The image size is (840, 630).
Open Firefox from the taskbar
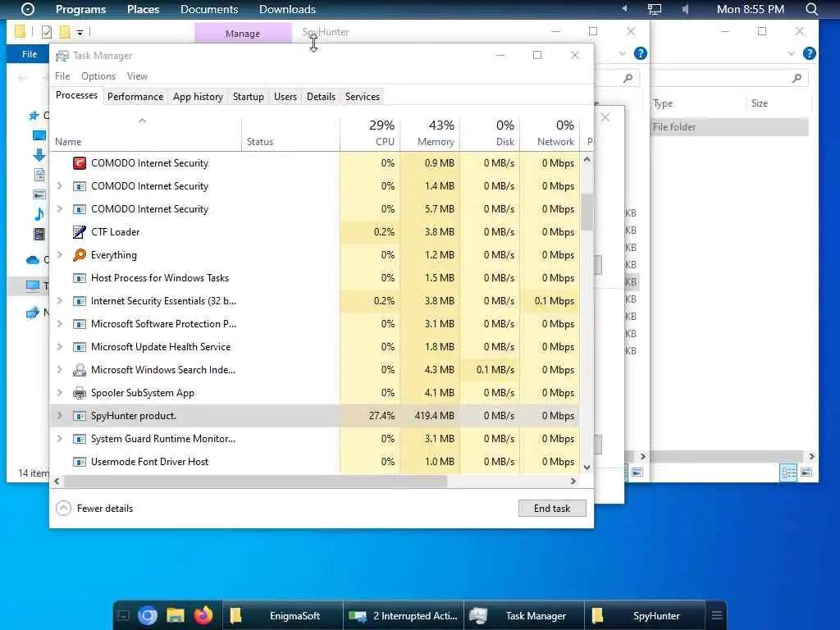coord(203,615)
